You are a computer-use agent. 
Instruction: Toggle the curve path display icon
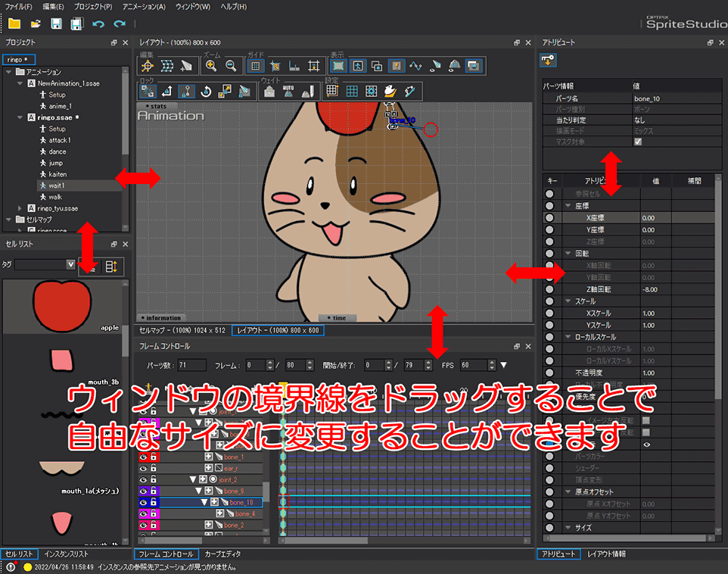click(415, 66)
